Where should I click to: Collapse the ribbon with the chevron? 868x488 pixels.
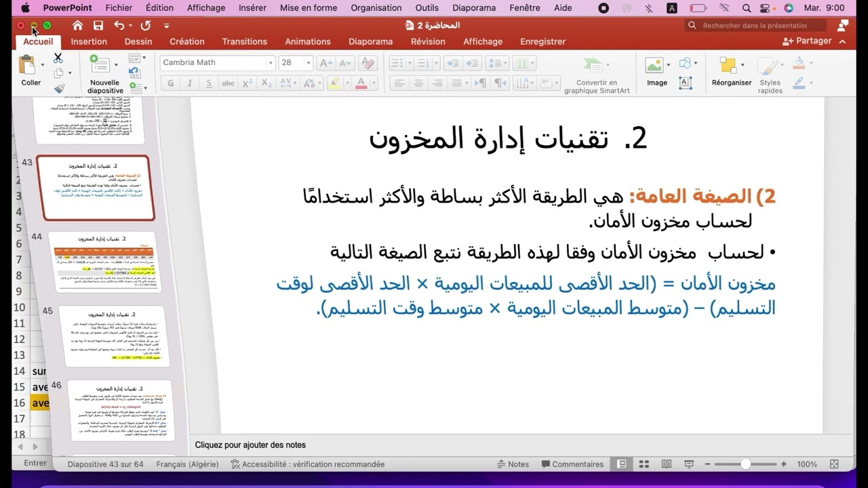(x=843, y=41)
